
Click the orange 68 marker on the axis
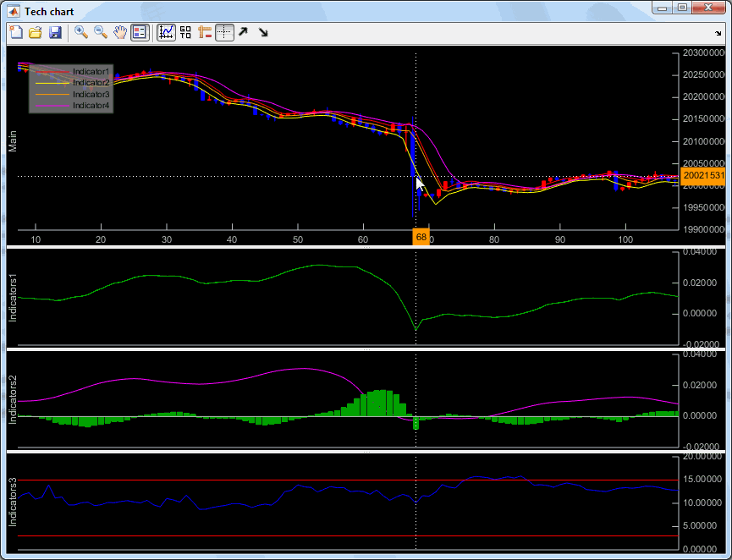[421, 238]
